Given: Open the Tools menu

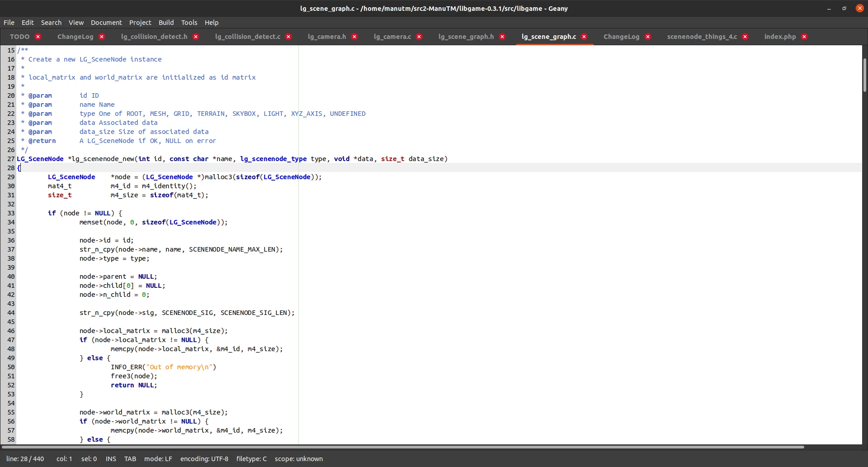Looking at the screenshot, I should coord(189,22).
